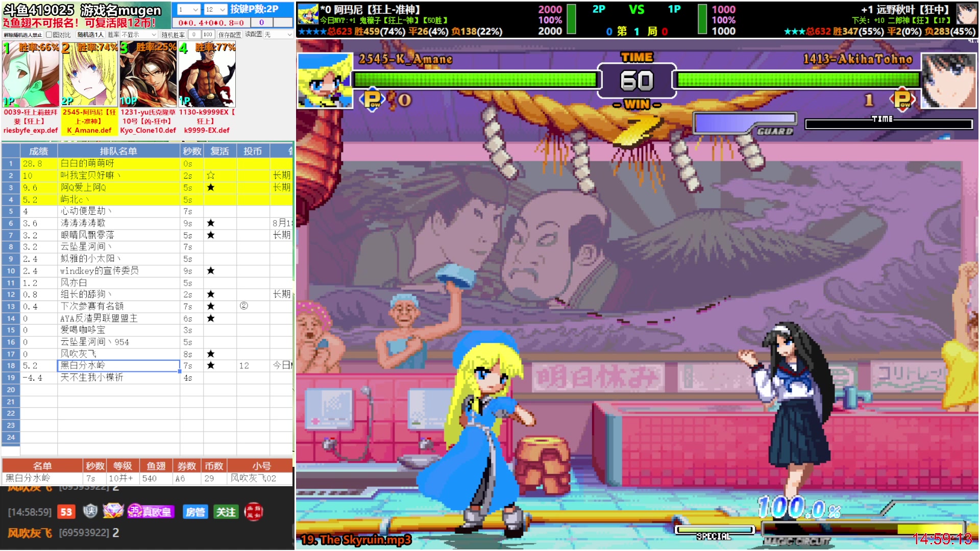
Task: Select queue row 天不生我小棵祈
Action: pyautogui.click(x=147, y=378)
